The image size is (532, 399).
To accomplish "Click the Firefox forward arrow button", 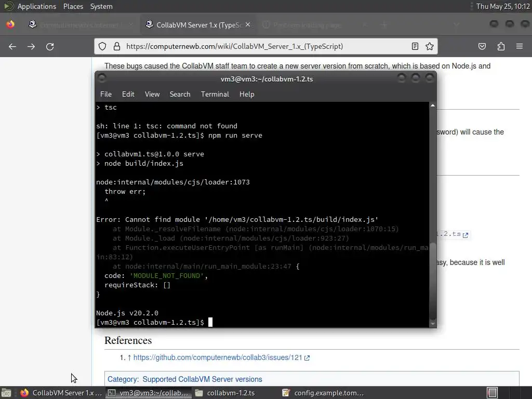I will [31, 46].
